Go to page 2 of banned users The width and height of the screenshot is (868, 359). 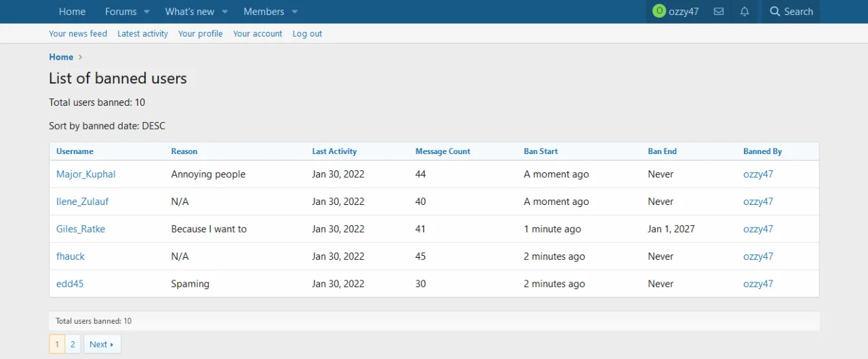click(73, 344)
